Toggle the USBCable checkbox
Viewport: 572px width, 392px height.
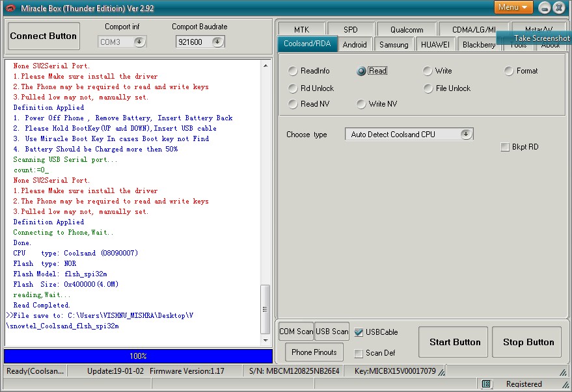pos(359,332)
